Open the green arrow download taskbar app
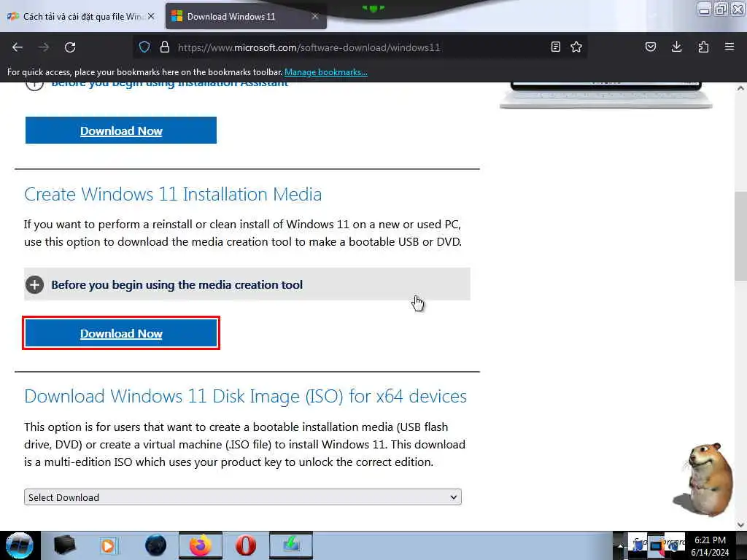The height and width of the screenshot is (560, 747). pyautogui.click(x=291, y=545)
